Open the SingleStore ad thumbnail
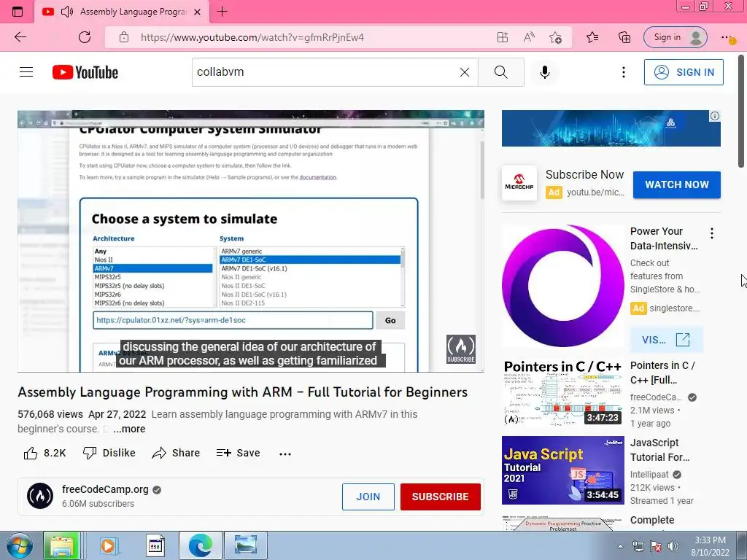 point(562,286)
